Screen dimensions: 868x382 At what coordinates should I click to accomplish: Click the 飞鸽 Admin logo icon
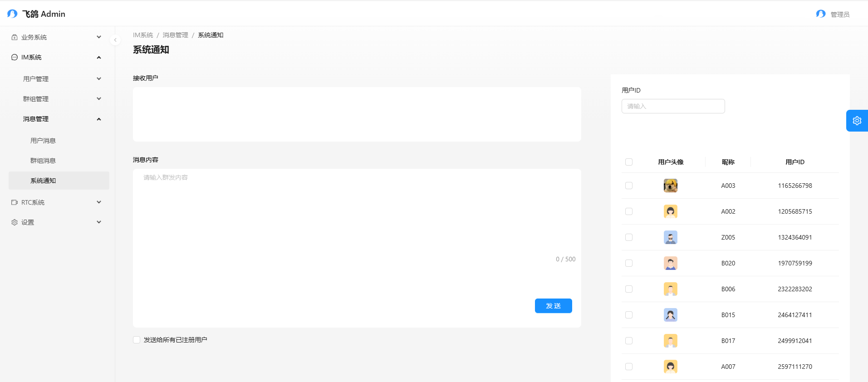[12, 14]
